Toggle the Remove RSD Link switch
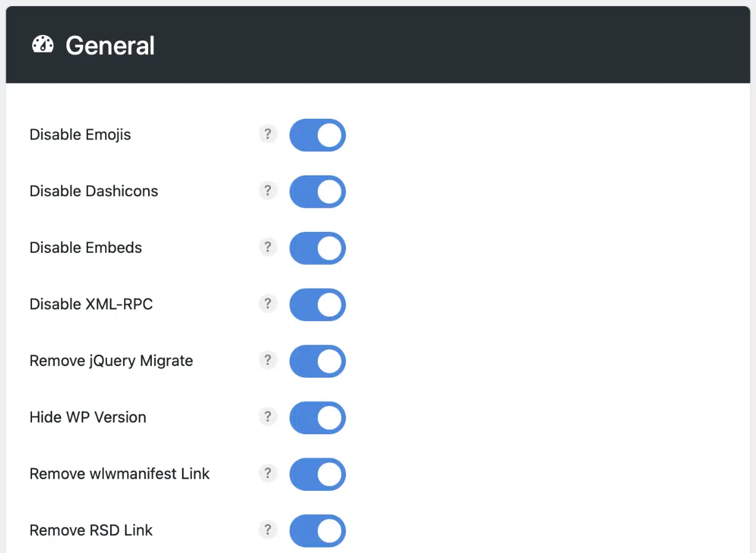Image resolution: width=756 pixels, height=553 pixels. tap(317, 531)
